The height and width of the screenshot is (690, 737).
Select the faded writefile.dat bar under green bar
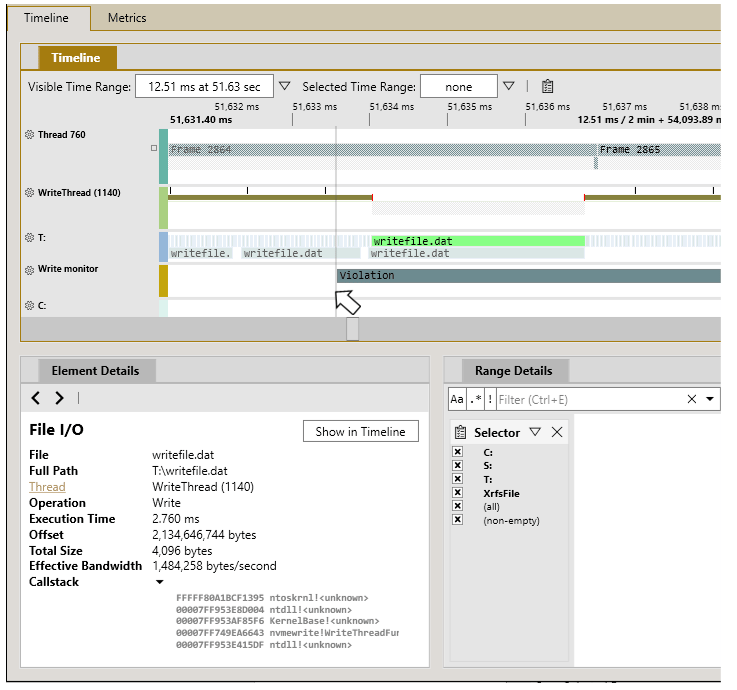click(x=477, y=254)
